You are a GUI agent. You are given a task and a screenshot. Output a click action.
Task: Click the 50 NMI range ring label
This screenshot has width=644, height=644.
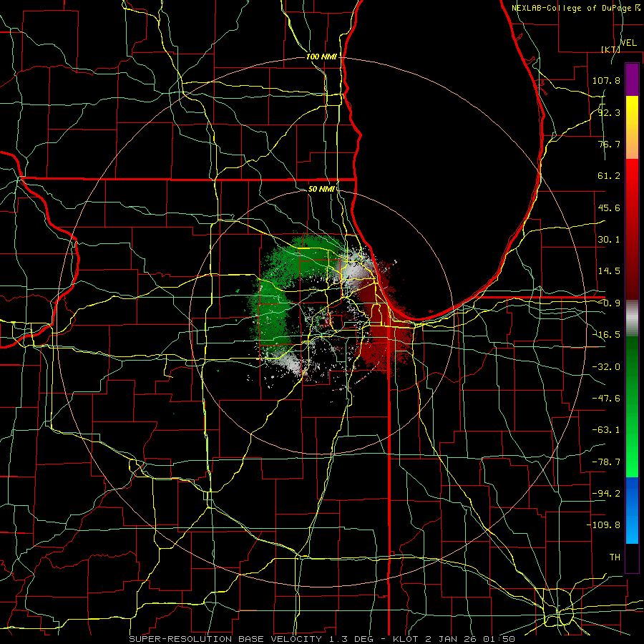[x=321, y=190]
